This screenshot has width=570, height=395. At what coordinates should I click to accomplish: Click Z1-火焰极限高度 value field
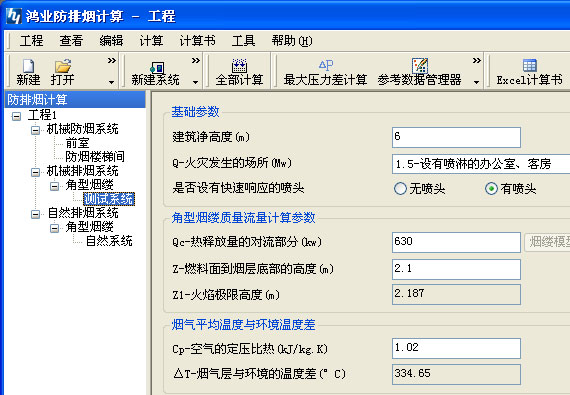[456, 294]
